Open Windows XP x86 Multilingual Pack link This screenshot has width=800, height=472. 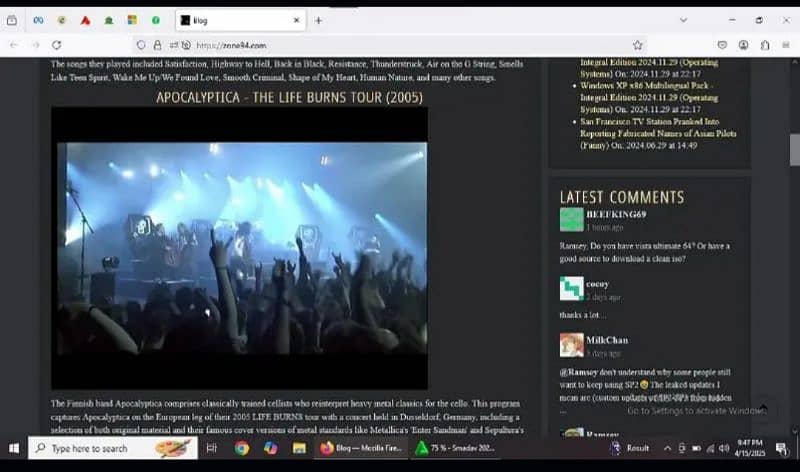[649, 97]
